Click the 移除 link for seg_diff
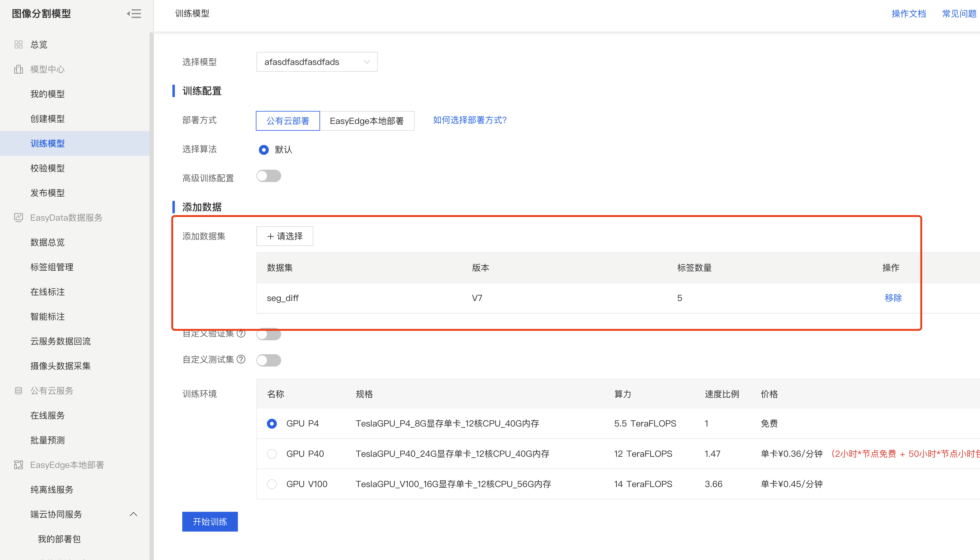Screen dimensions: 980x560 coord(893,298)
